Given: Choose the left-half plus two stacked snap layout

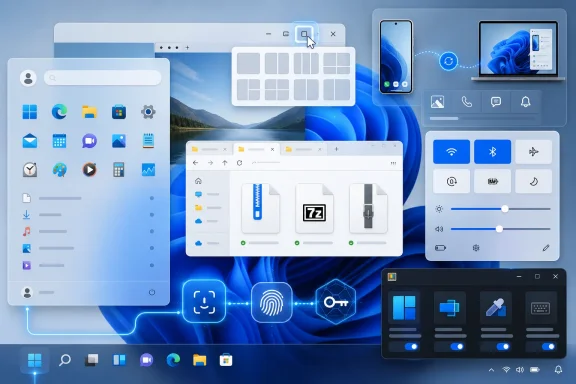Looking at the screenshot, I should tap(248, 90).
